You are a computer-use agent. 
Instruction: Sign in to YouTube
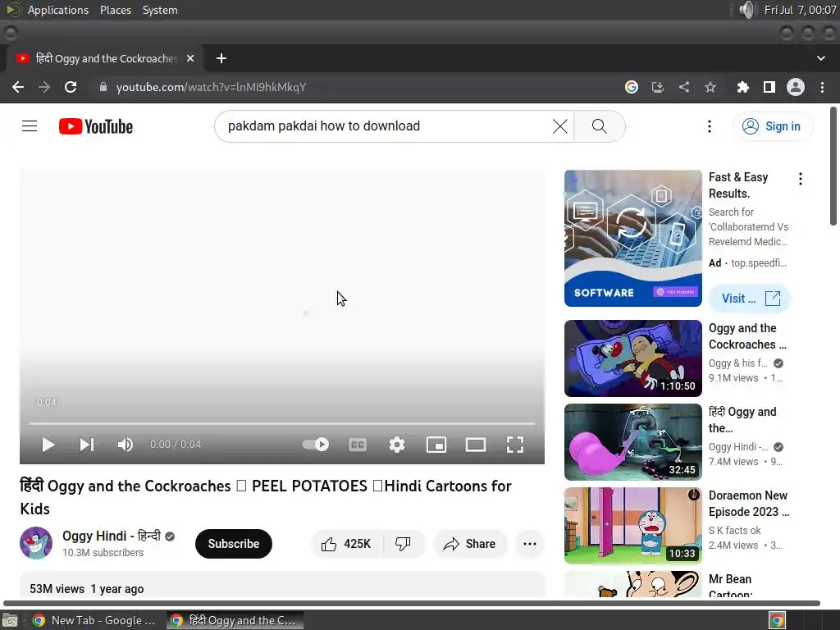click(773, 126)
